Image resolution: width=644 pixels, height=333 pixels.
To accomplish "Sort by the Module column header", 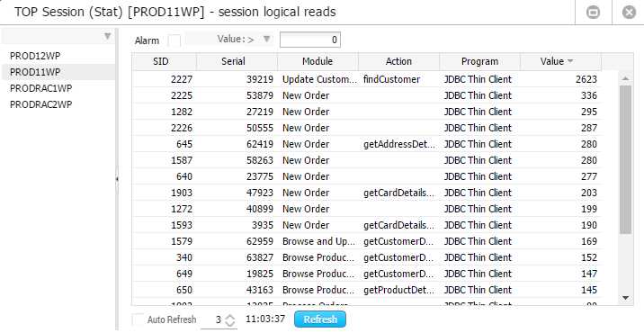I will pos(318,61).
